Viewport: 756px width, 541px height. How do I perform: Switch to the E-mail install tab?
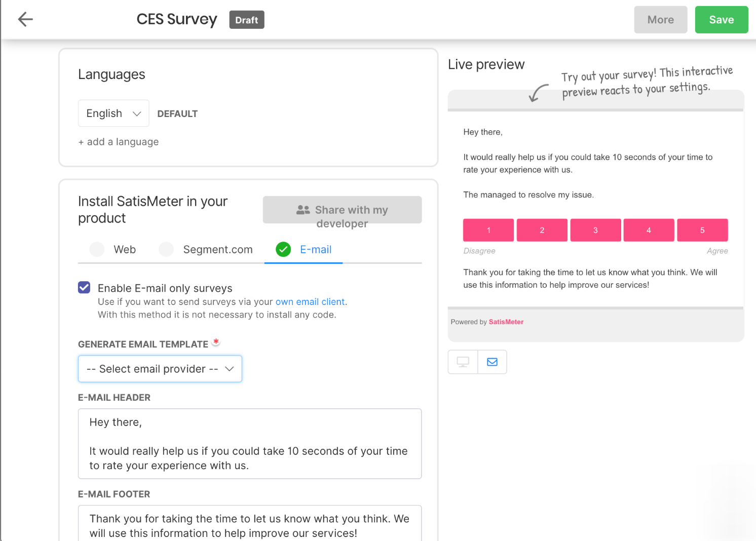tap(304, 249)
